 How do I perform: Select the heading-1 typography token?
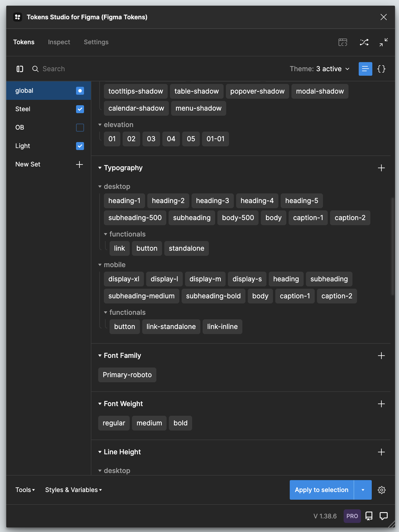click(124, 201)
